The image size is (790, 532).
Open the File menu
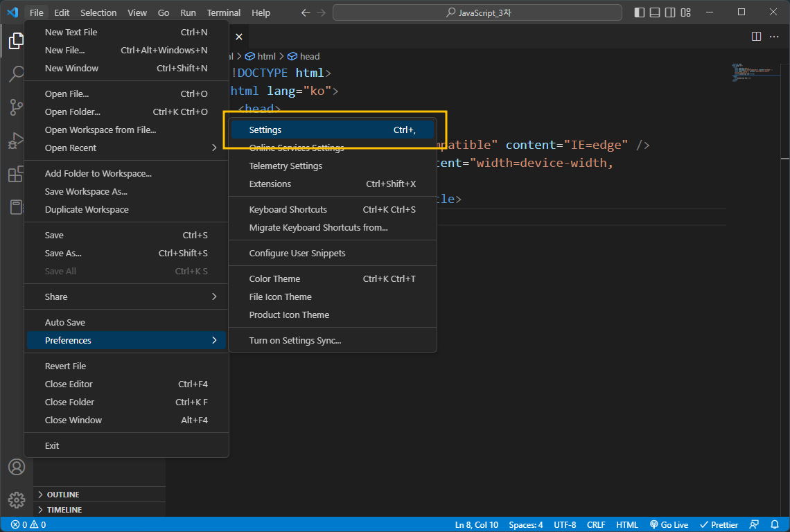[36, 12]
